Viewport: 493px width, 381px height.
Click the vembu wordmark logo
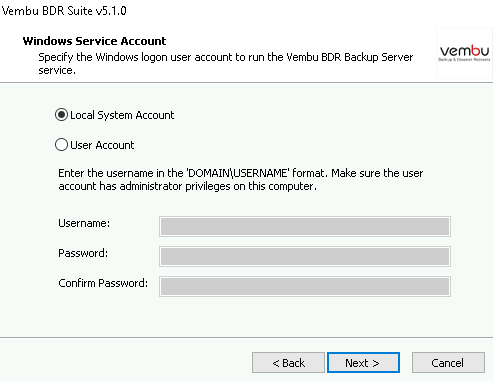[464, 51]
